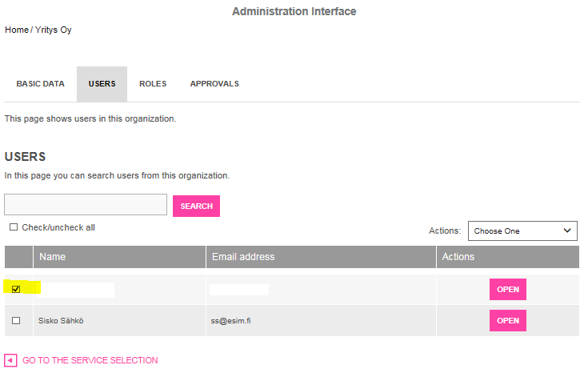
Task: Open the Choose One actions dropdown
Action: point(522,231)
